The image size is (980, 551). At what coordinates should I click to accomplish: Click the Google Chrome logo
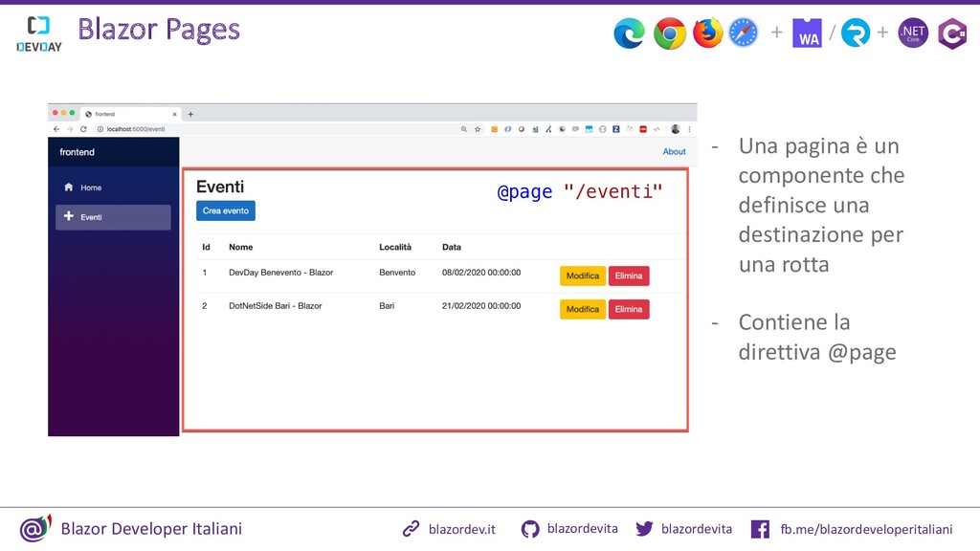669,33
